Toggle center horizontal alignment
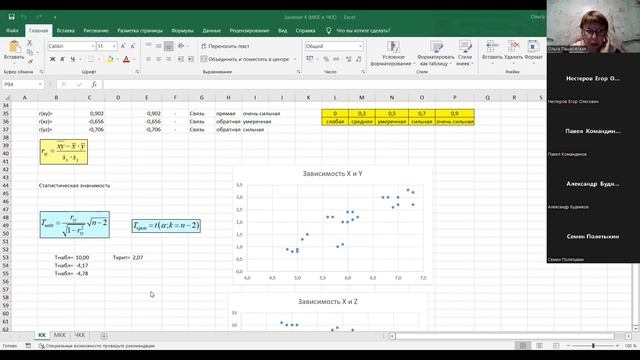Screen dimensions: 640x360 coord(158,59)
